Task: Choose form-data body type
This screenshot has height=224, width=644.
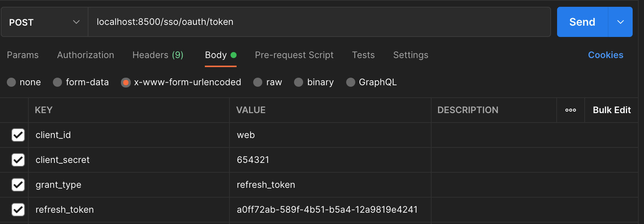Action: [x=58, y=82]
